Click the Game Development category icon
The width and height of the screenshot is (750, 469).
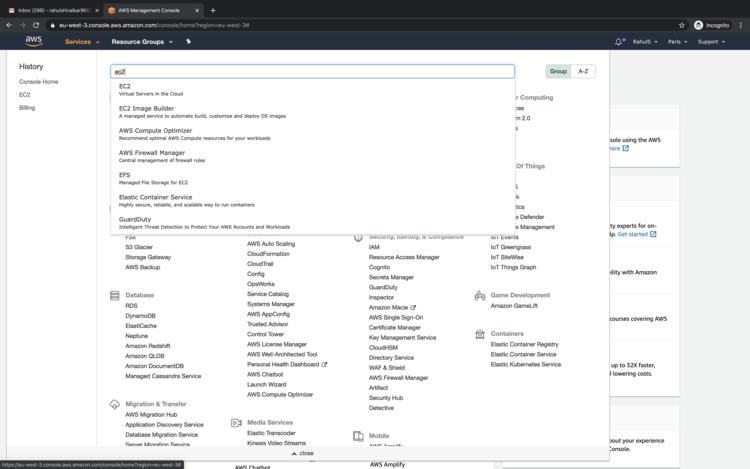(480, 296)
